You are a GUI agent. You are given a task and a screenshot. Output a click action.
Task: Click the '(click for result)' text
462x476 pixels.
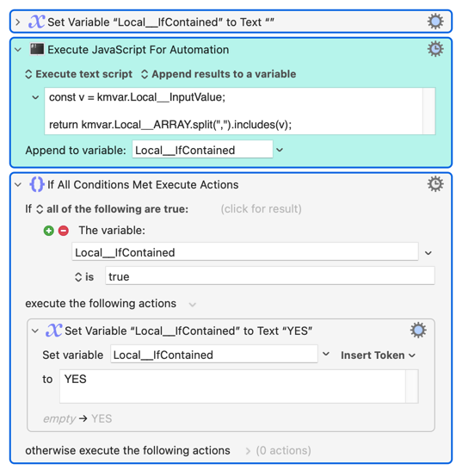coord(261,209)
